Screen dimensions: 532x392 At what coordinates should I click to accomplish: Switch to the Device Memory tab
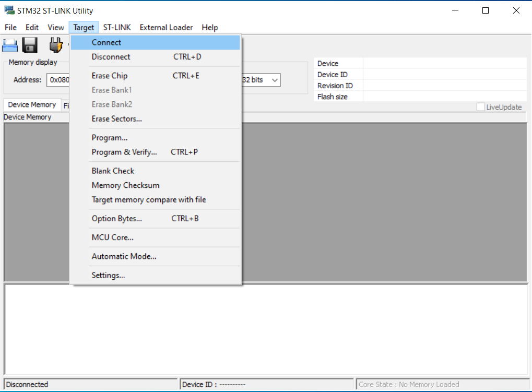click(x=32, y=105)
